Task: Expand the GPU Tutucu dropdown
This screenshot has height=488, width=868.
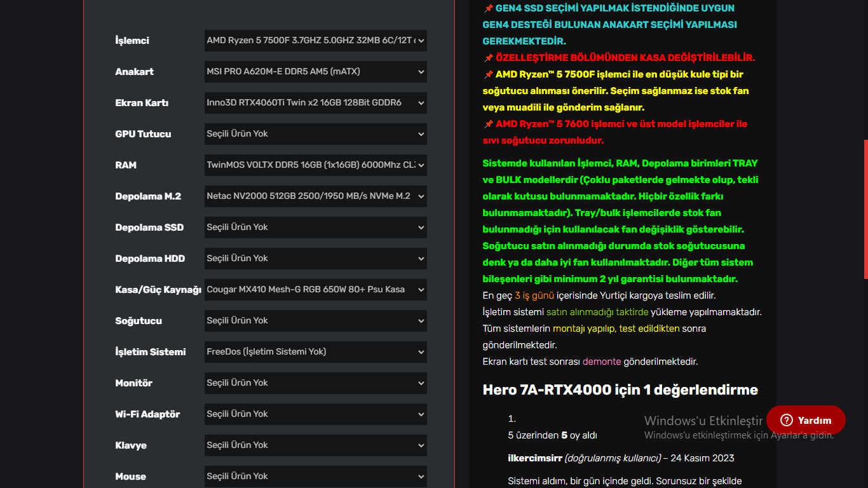Action: click(316, 134)
